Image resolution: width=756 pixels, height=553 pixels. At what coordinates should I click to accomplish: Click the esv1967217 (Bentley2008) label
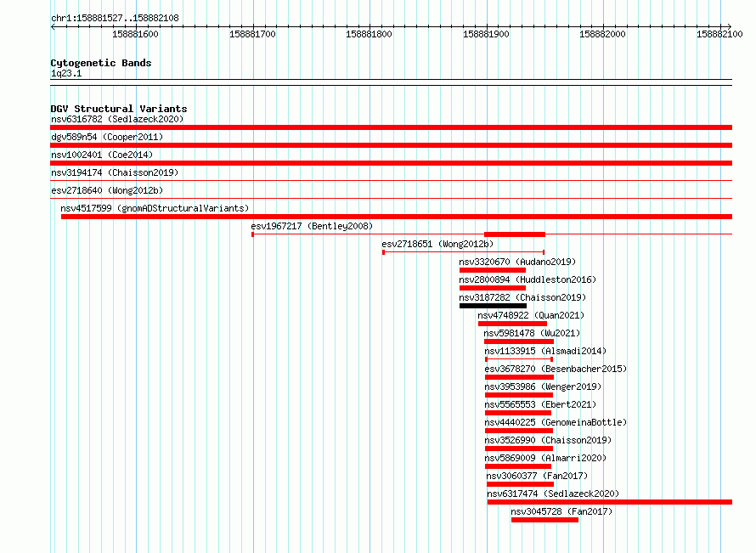point(312,226)
